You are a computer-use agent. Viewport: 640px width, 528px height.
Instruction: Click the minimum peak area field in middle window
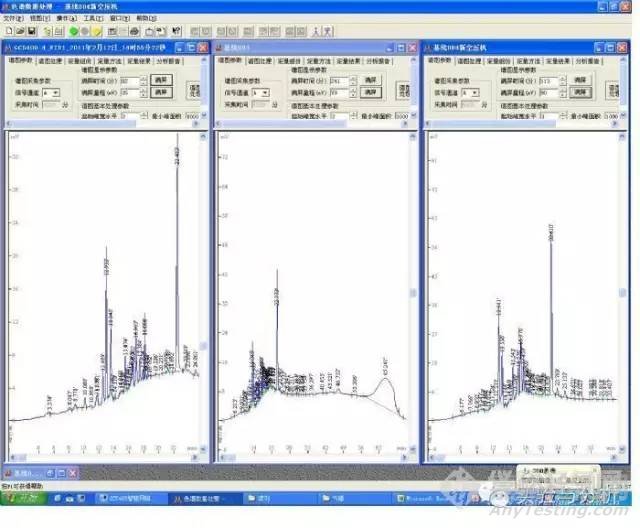(x=403, y=117)
